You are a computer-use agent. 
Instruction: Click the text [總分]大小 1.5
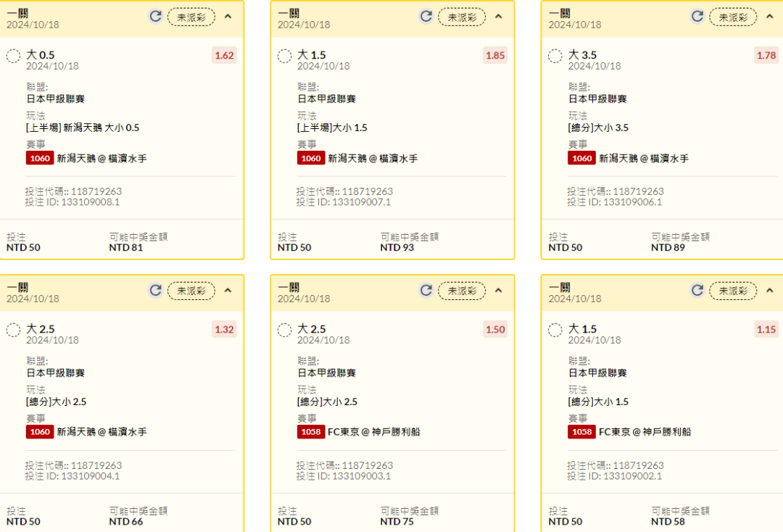tap(598, 402)
